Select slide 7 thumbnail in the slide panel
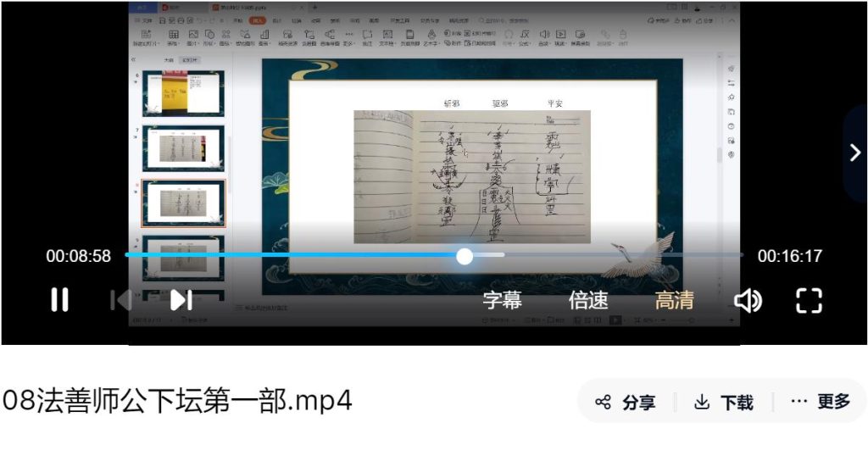 (183, 148)
